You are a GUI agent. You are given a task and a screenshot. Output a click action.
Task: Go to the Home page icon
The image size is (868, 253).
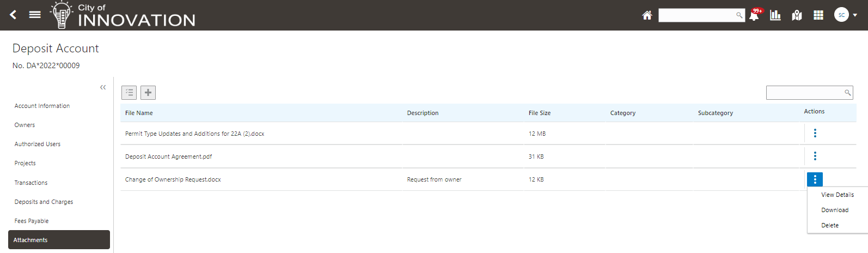click(647, 15)
